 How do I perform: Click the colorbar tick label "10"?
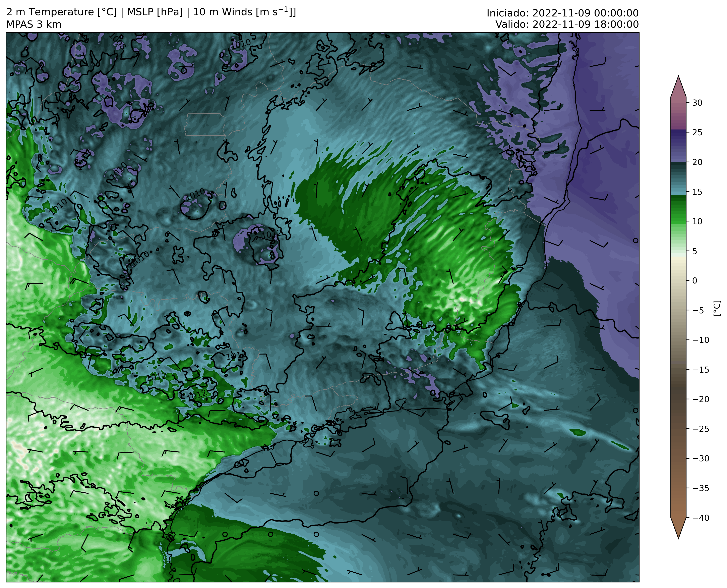click(x=697, y=221)
